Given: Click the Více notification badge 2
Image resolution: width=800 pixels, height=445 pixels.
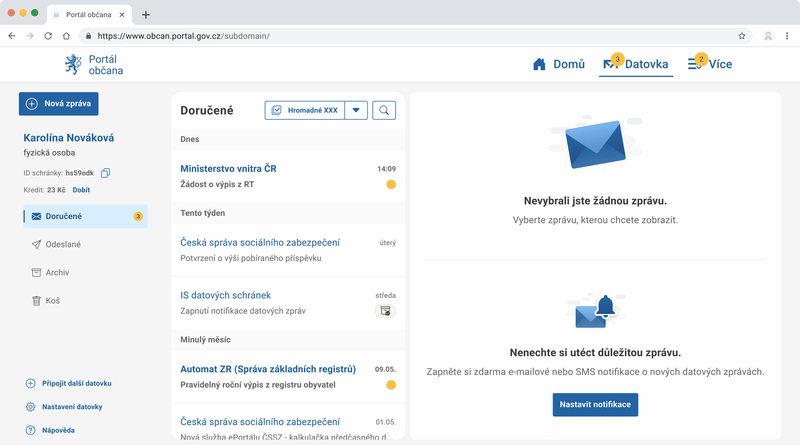Looking at the screenshot, I should pyautogui.click(x=701, y=59).
